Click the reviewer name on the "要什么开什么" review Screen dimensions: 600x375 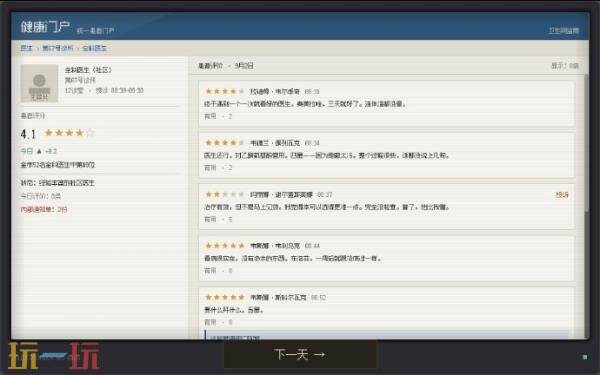coord(278,297)
